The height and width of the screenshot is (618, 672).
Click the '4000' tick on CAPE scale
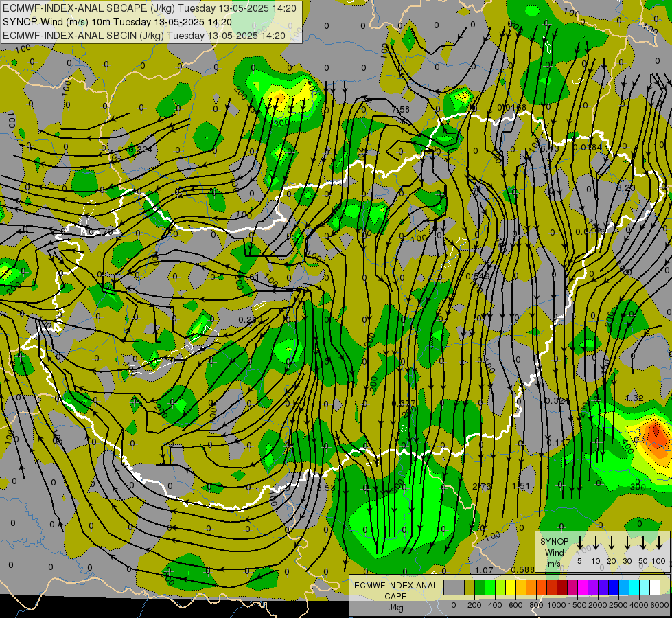639,605
